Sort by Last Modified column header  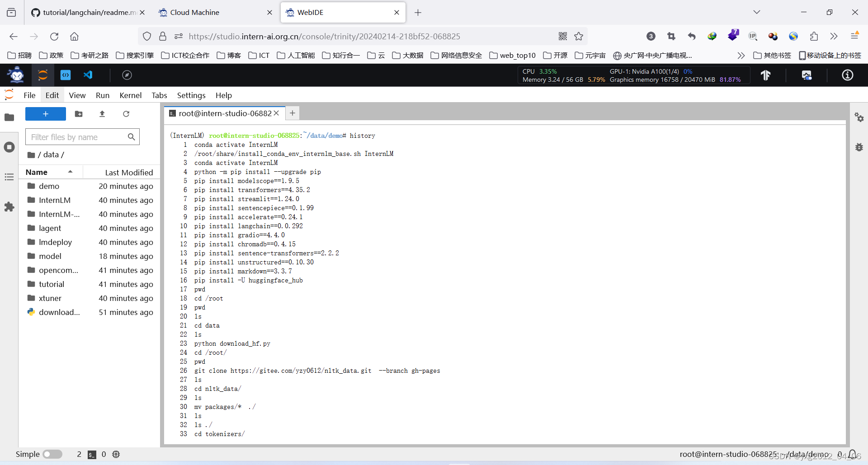pos(129,172)
